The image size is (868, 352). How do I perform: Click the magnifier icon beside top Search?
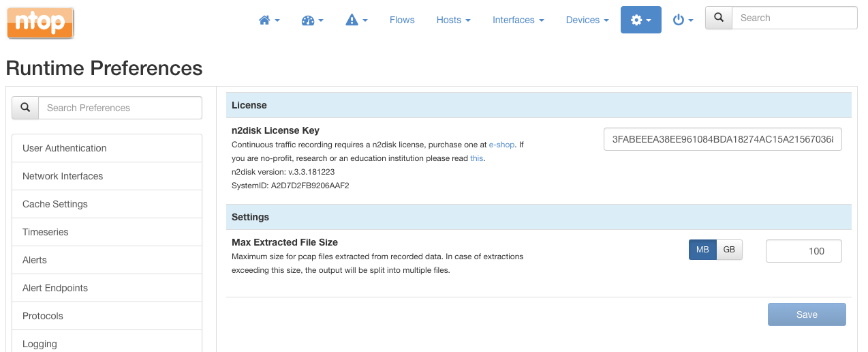pyautogui.click(x=719, y=18)
